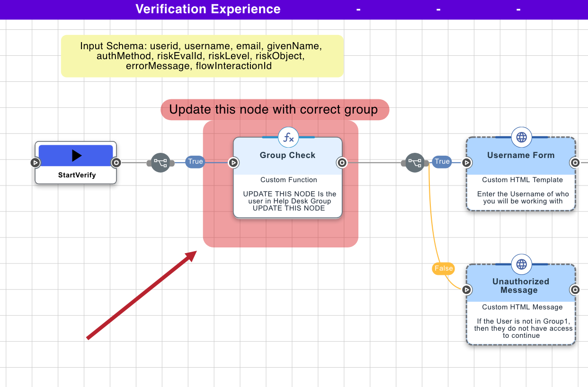
Task: Select the False connector label near Unauthorized Message
Action: (443, 268)
